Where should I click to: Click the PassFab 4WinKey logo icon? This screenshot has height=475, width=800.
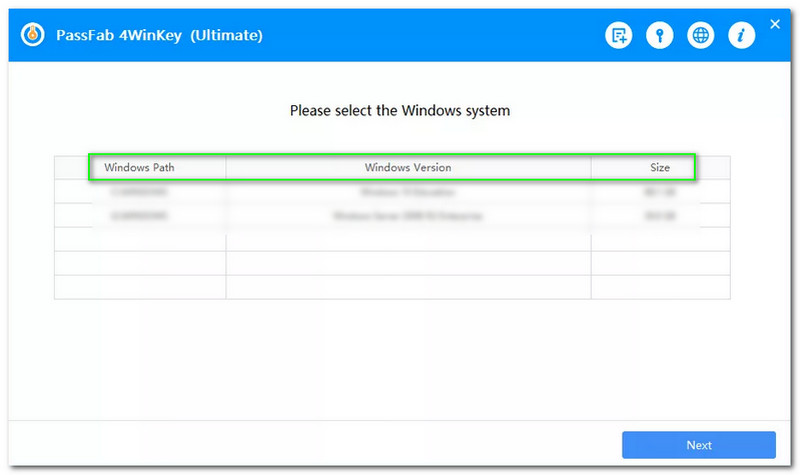pos(33,35)
